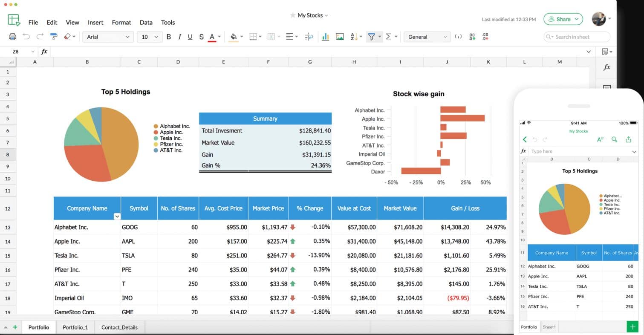Click the Clear formatting eraser icon
The width and height of the screenshot is (644, 335).
point(67,37)
